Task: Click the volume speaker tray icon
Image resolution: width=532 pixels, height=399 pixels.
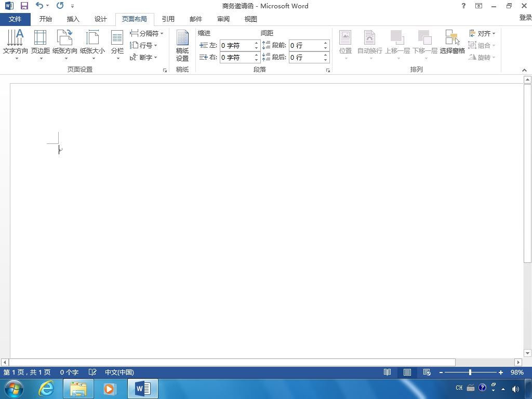Action: [x=515, y=389]
